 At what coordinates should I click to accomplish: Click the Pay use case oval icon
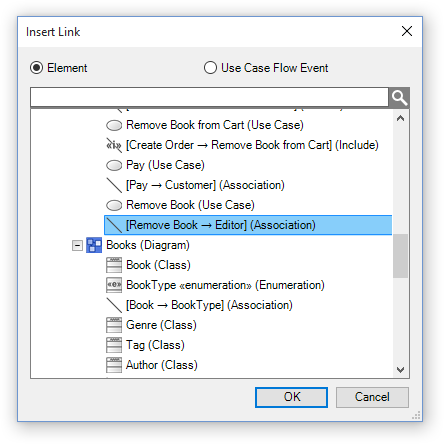tap(114, 165)
